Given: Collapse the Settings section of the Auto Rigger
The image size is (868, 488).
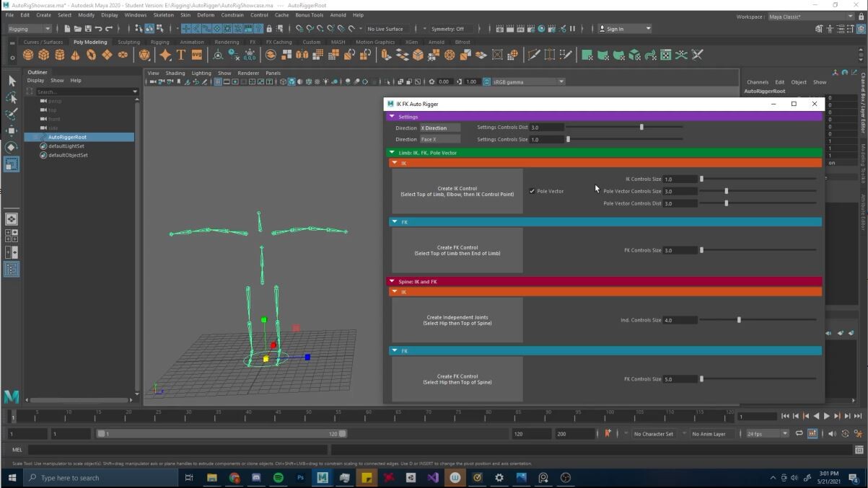Looking at the screenshot, I should (392, 116).
